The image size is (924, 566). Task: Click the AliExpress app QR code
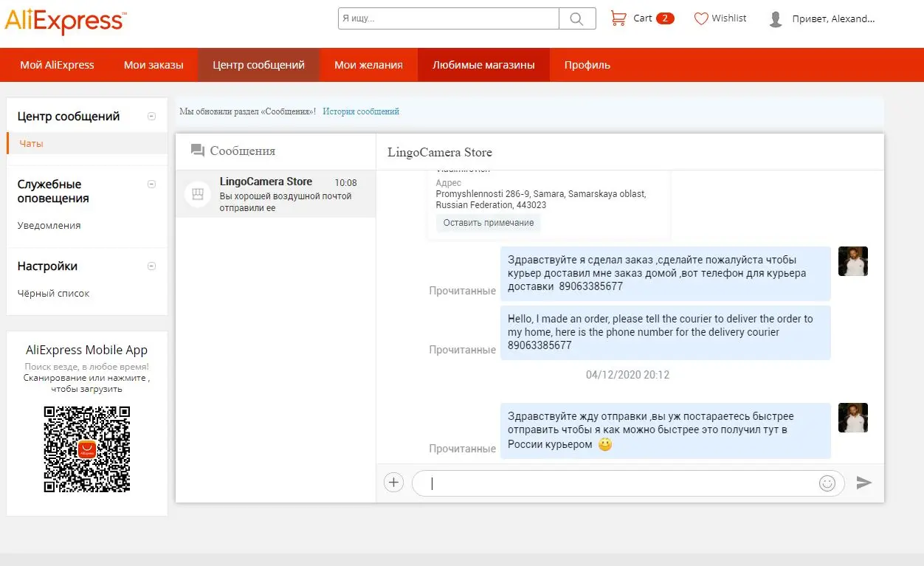point(87,449)
